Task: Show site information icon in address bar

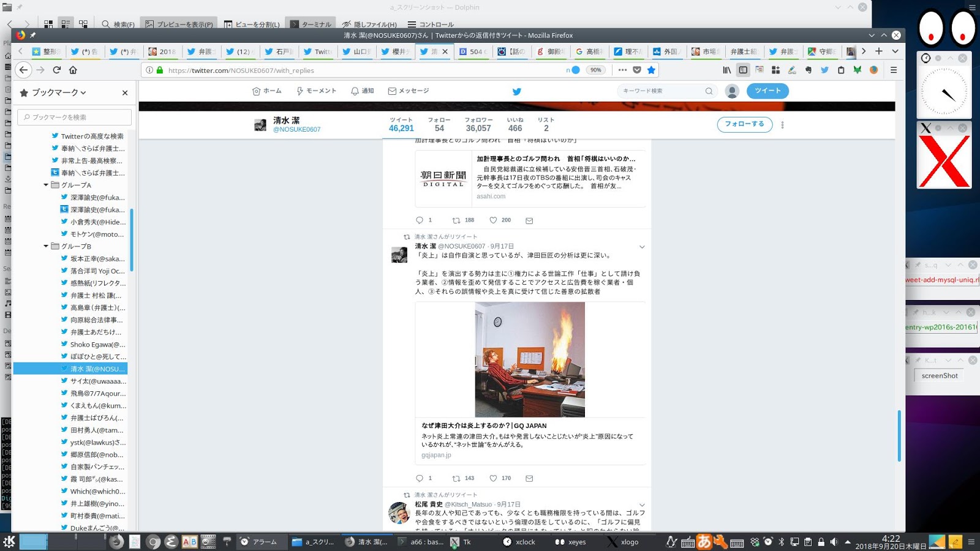Action: pos(149,70)
